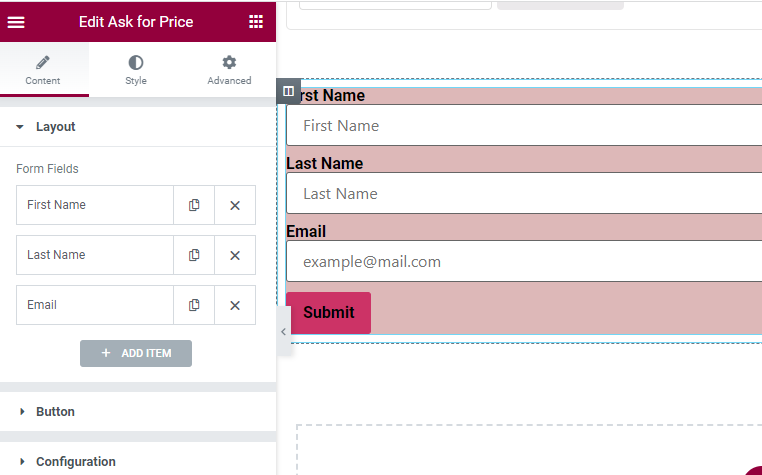Collapse the Layout section
The height and width of the screenshot is (475, 762).
point(55,127)
